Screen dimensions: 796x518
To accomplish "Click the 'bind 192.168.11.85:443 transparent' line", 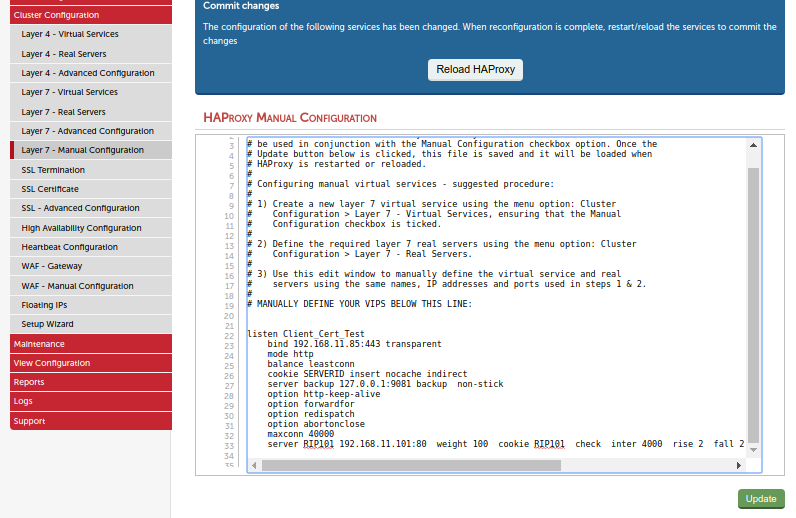I will coord(354,344).
